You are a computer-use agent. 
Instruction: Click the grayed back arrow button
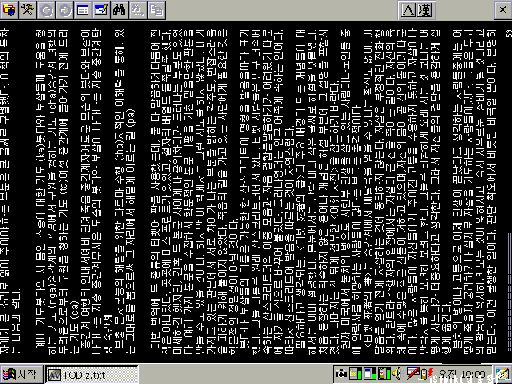46,10
